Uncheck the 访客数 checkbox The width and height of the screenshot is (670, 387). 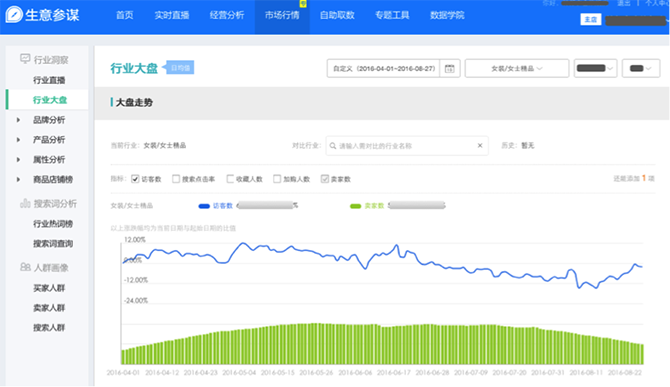coord(135,179)
